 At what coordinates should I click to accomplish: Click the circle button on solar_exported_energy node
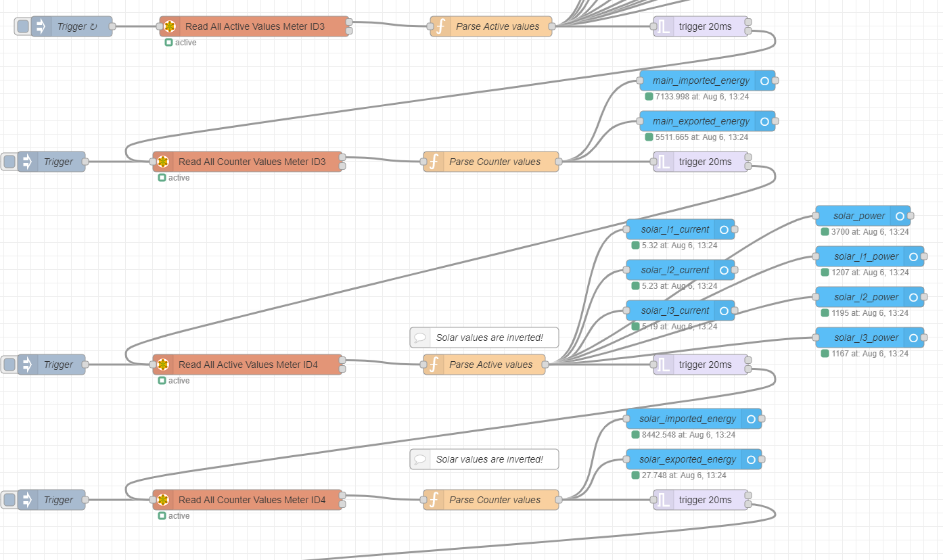[x=751, y=459]
